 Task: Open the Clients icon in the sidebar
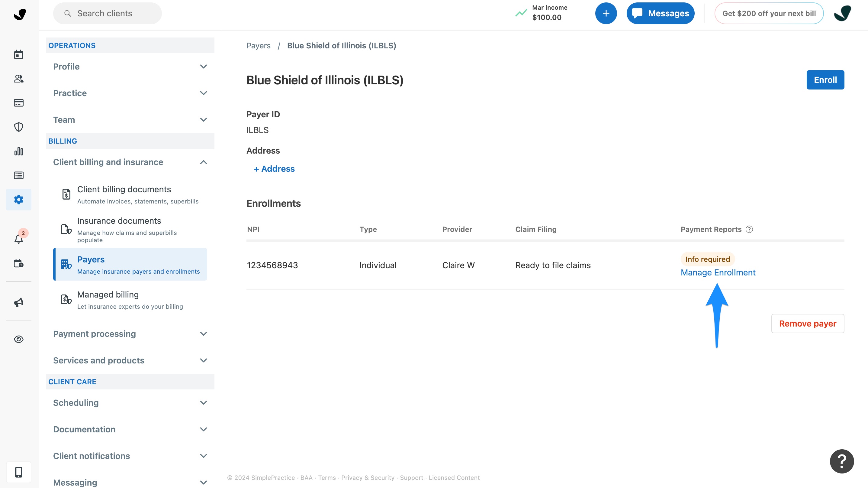[x=18, y=79]
